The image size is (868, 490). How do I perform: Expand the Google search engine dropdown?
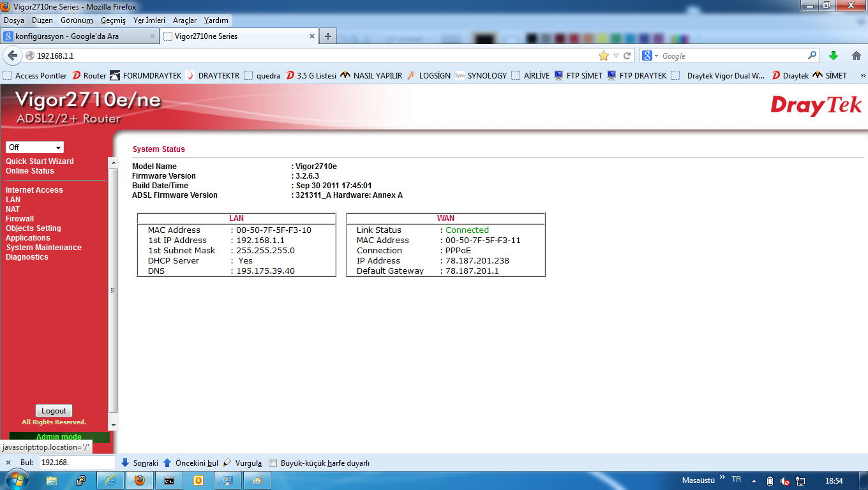tap(650, 56)
